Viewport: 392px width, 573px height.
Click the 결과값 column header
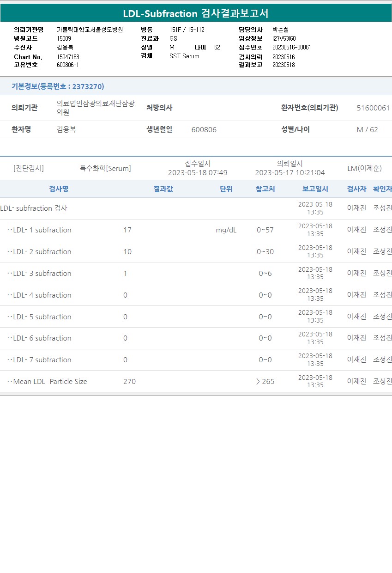coord(163,189)
